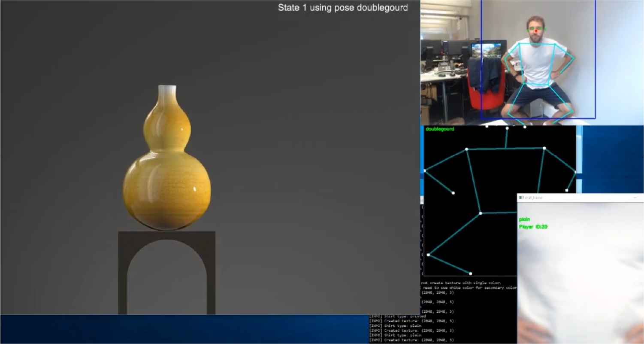Click the foot joint dot at skeleton bottom
This screenshot has width=644, height=344.
click(471, 274)
